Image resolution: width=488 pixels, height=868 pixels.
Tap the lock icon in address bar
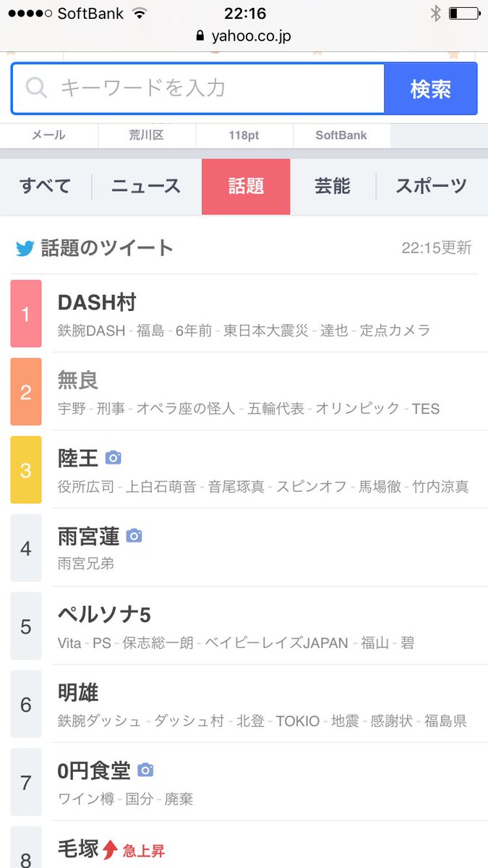[200, 36]
